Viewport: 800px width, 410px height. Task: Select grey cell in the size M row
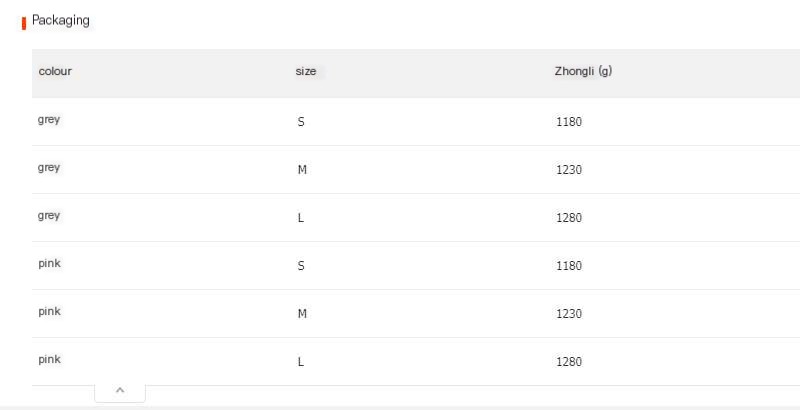[49, 168]
